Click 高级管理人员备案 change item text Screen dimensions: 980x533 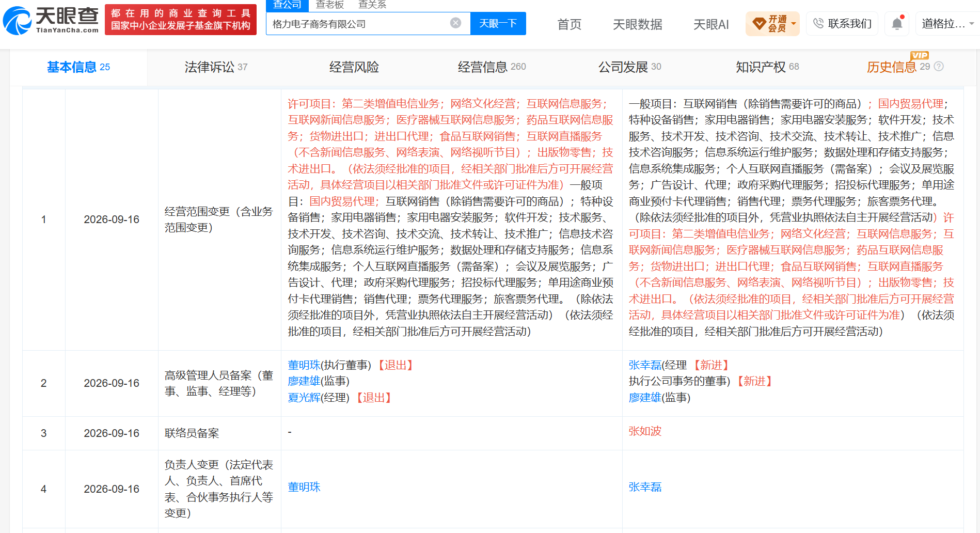point(218,383)
